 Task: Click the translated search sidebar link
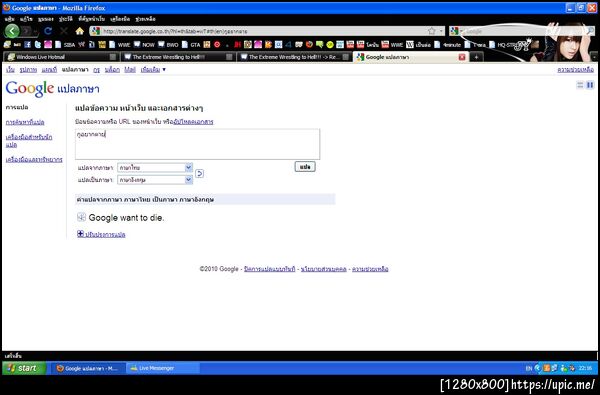25,122
